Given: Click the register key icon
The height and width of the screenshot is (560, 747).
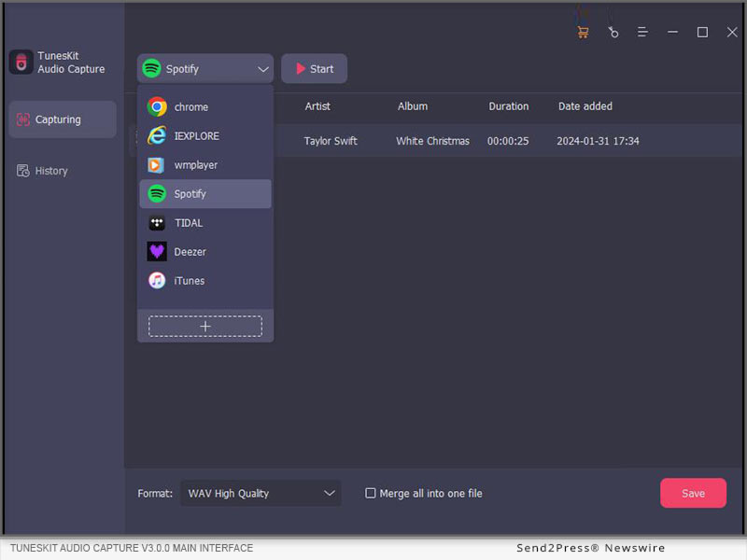Looking at the screenshot, I should tap(613, 32).
